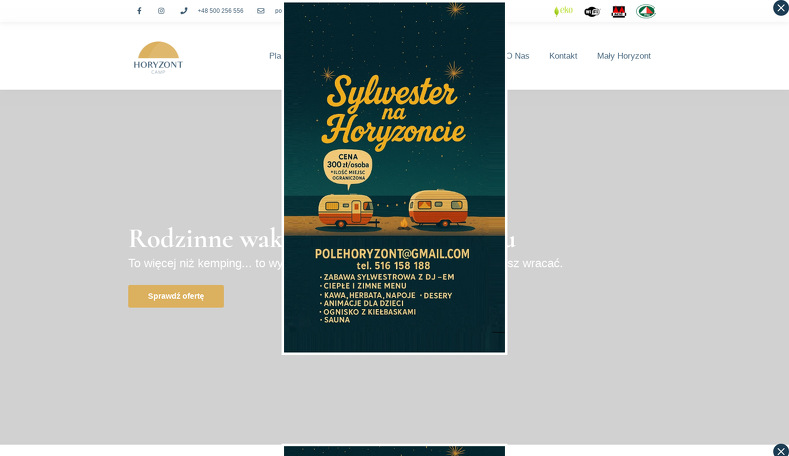Screen dimensions: 789x456
Task: Click the partly hidden email address text
Action: pos(278,11)
